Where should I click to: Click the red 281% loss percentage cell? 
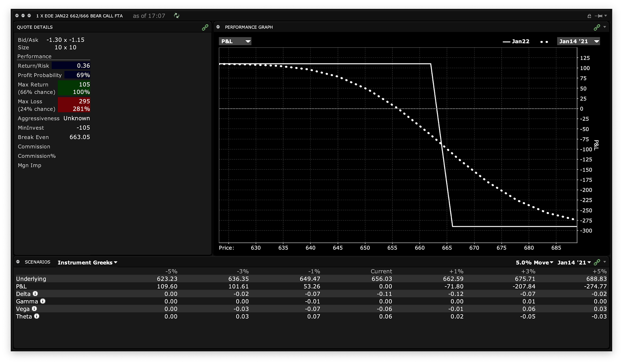[x=74, y=109]
